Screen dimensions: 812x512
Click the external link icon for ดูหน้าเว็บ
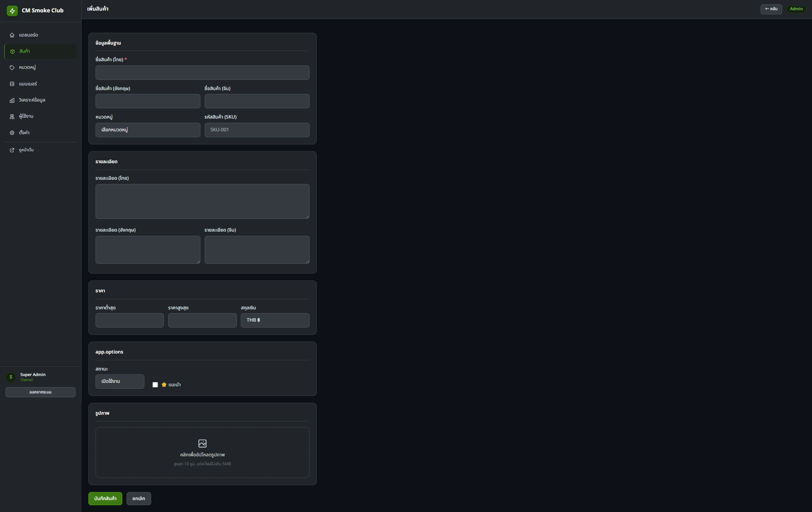coord(12,150)
